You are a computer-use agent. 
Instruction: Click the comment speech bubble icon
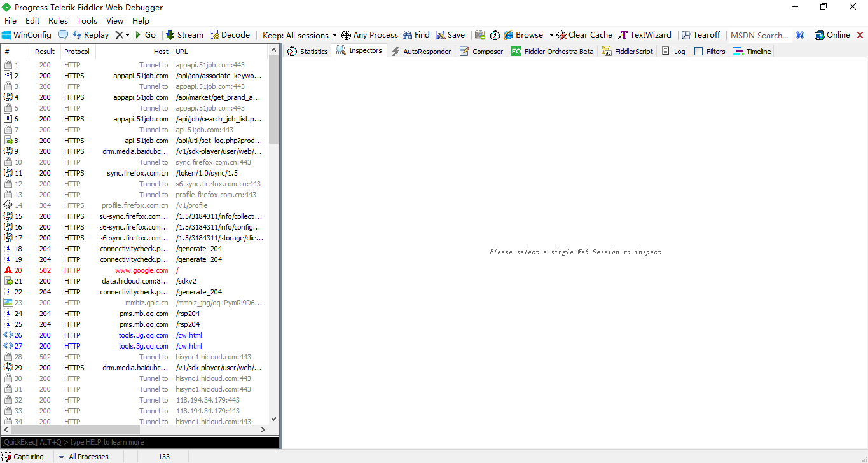coord(63,35)
